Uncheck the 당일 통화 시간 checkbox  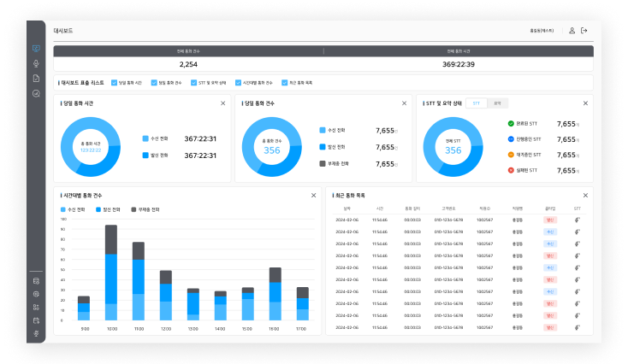coord(114,83)
